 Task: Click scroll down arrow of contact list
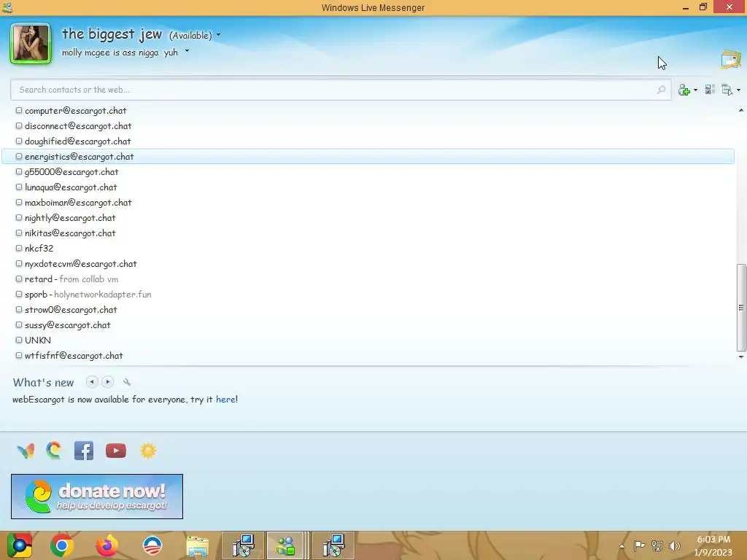point(741,357)
